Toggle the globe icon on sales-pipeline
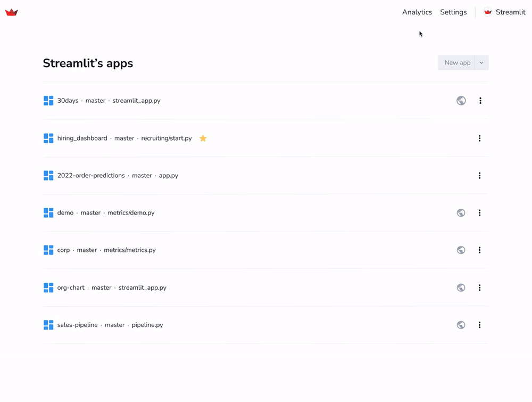Screen dimensions: 532x402 point(461,325)
